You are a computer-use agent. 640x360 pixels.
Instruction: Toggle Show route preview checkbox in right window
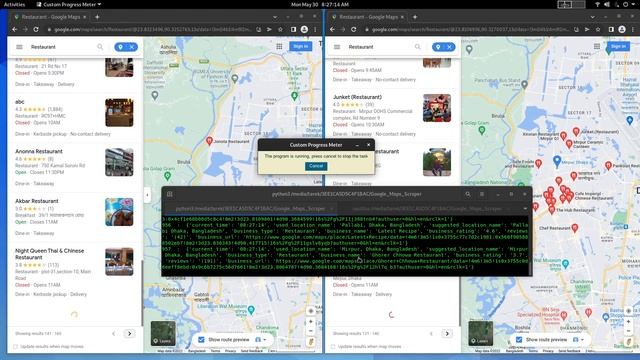519,340
